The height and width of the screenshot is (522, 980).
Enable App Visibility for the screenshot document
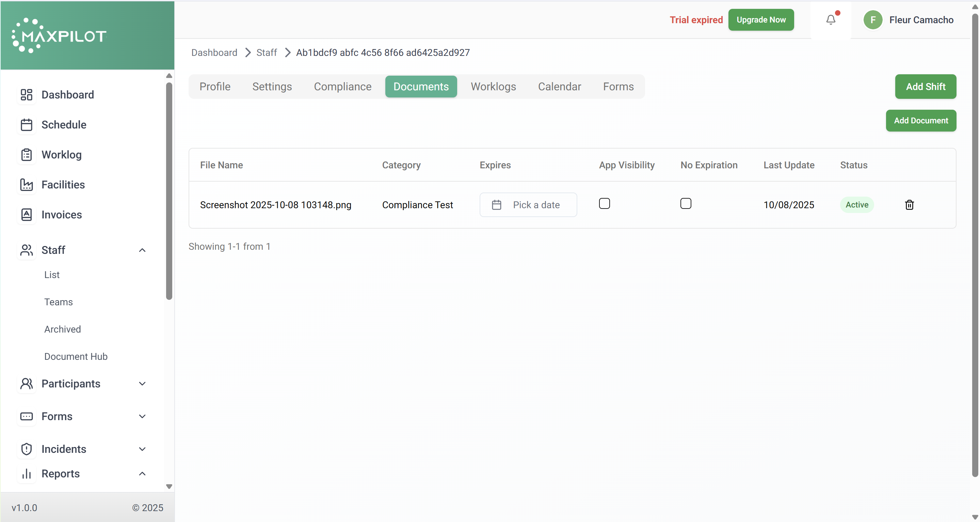coord(604,204)
